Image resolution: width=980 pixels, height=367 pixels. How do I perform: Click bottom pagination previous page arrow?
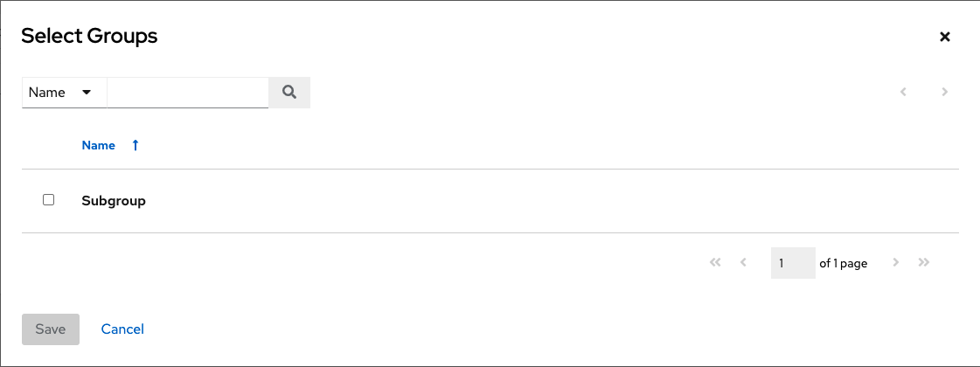pos(743,262)
